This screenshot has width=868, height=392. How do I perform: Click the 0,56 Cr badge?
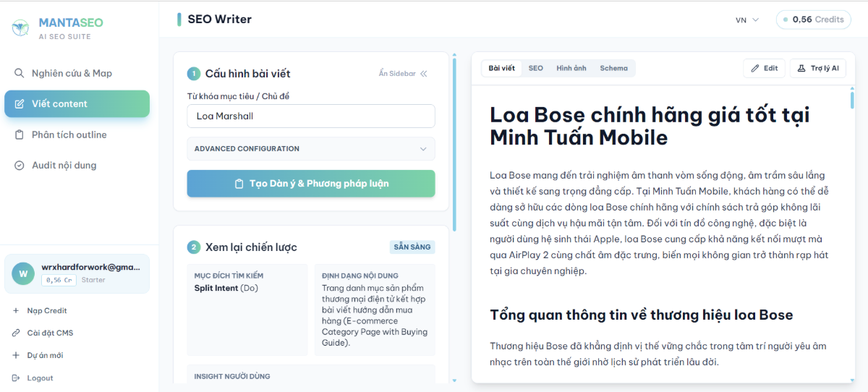pos(58,280)
